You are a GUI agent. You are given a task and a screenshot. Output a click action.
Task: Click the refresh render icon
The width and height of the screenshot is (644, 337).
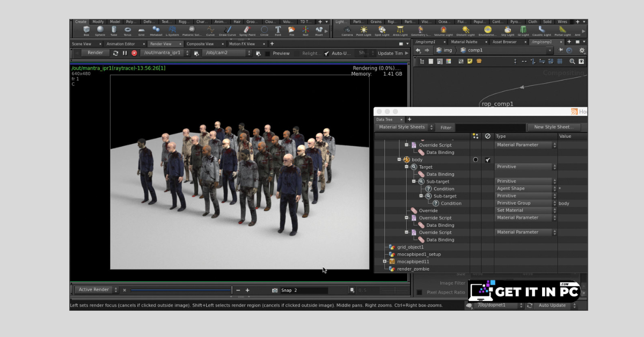[115, 53]
